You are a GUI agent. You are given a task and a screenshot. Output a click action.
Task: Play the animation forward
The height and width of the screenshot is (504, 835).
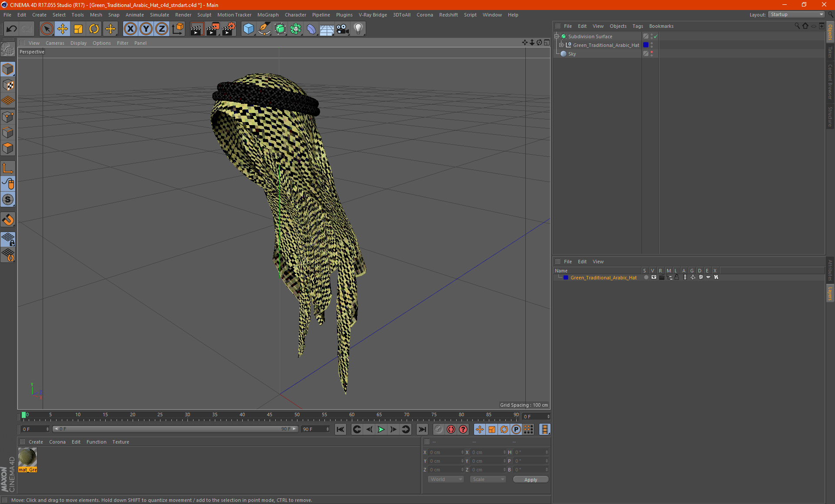point(381,429)
